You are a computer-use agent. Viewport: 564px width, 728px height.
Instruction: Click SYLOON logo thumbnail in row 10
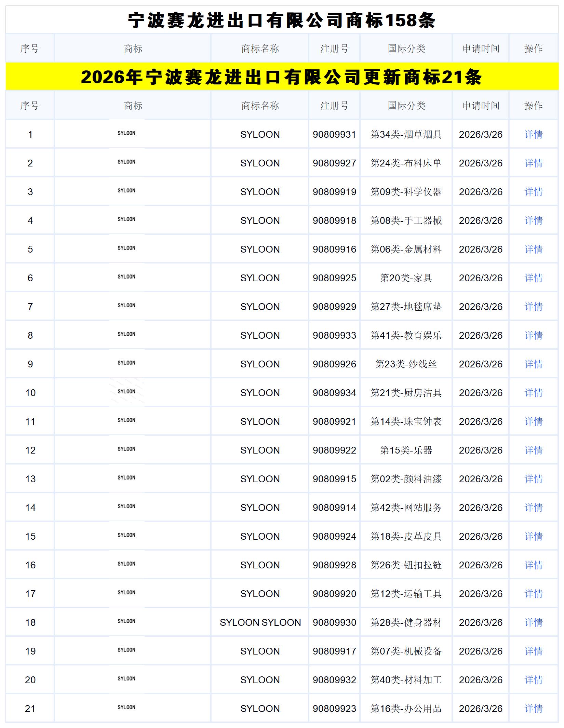pyautogui.click(x=126, y=392)
